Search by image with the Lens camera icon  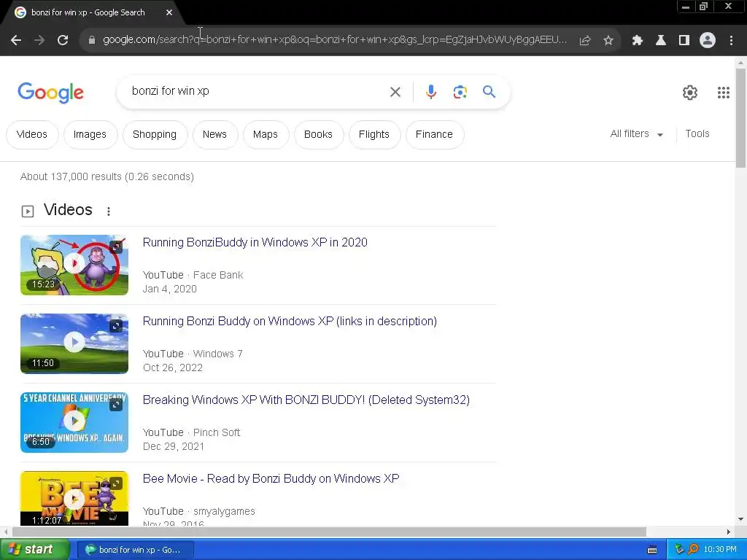(460, 92)
